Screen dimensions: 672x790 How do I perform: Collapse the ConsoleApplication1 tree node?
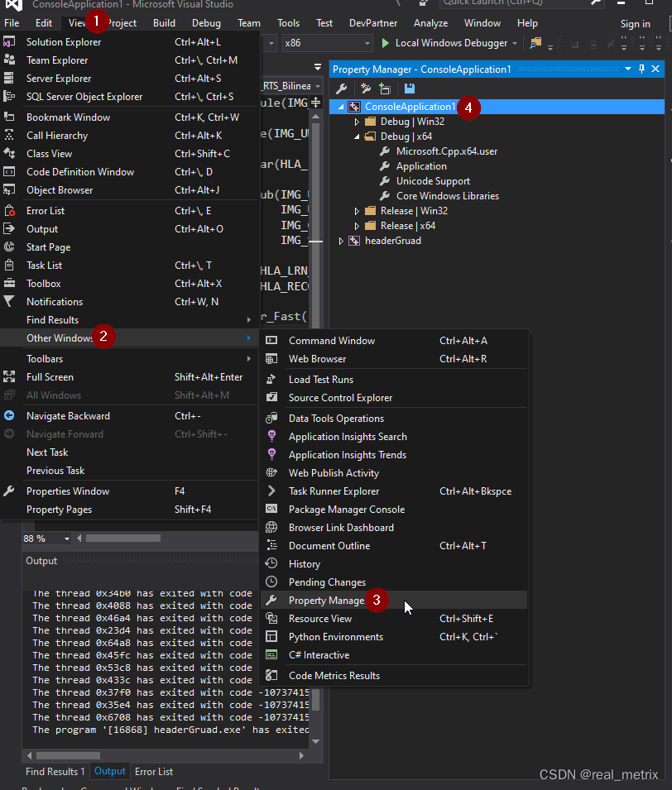click(341, 107)
